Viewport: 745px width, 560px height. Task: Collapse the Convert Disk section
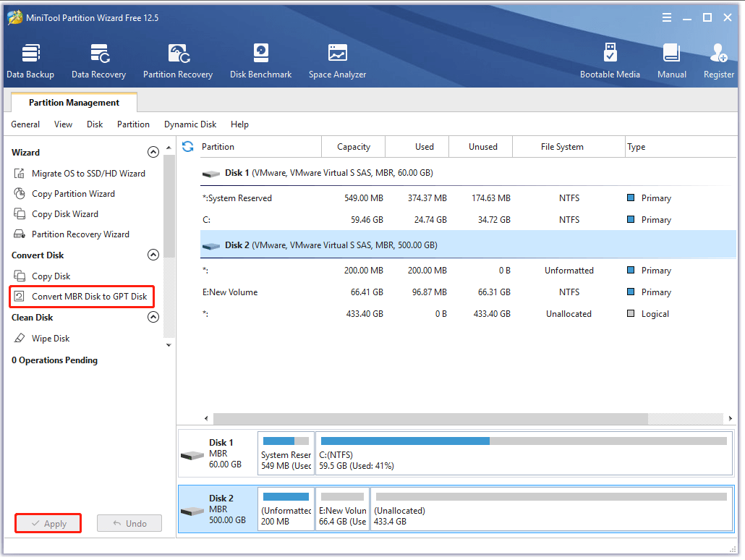click(x=153, y=255)
